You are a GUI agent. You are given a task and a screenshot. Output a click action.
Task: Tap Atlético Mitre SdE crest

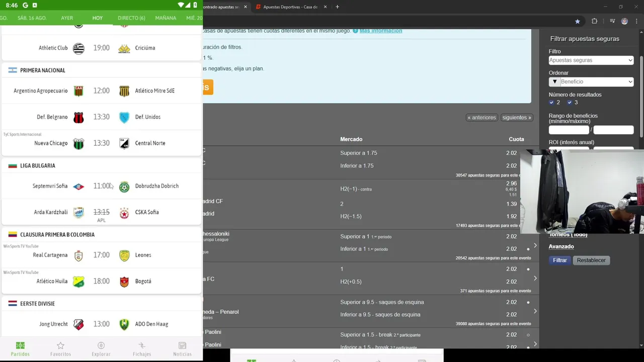pyautogui.click(x=124, y=91)
